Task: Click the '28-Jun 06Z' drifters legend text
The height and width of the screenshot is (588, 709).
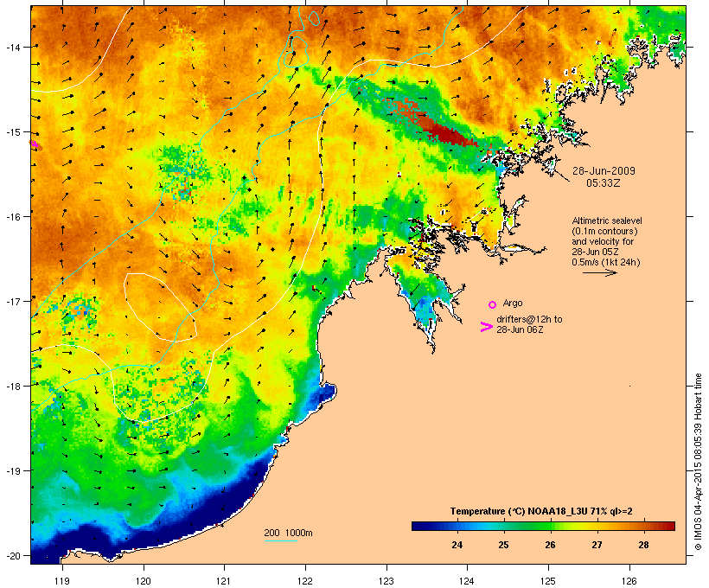Action: click(520, 329)
